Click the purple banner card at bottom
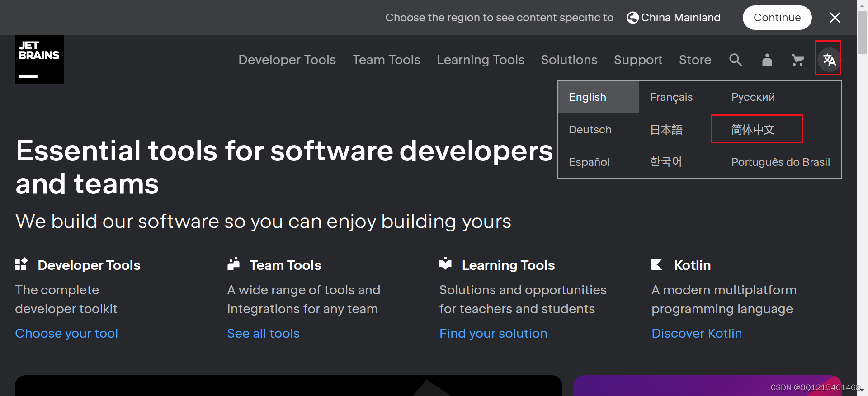The height and width of the screenshot is (396, 868). pyautogui.click(x=707, y=386)
